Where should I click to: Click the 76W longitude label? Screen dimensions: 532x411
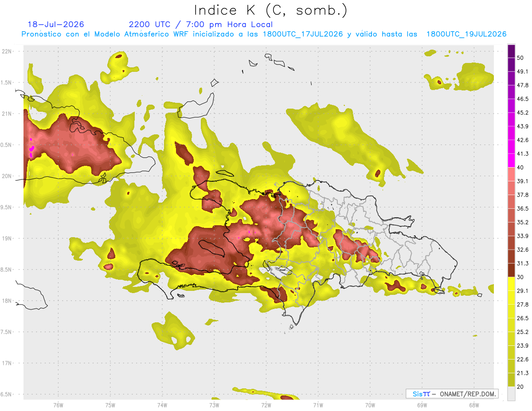pyautogui.click(x=58, y=405)
